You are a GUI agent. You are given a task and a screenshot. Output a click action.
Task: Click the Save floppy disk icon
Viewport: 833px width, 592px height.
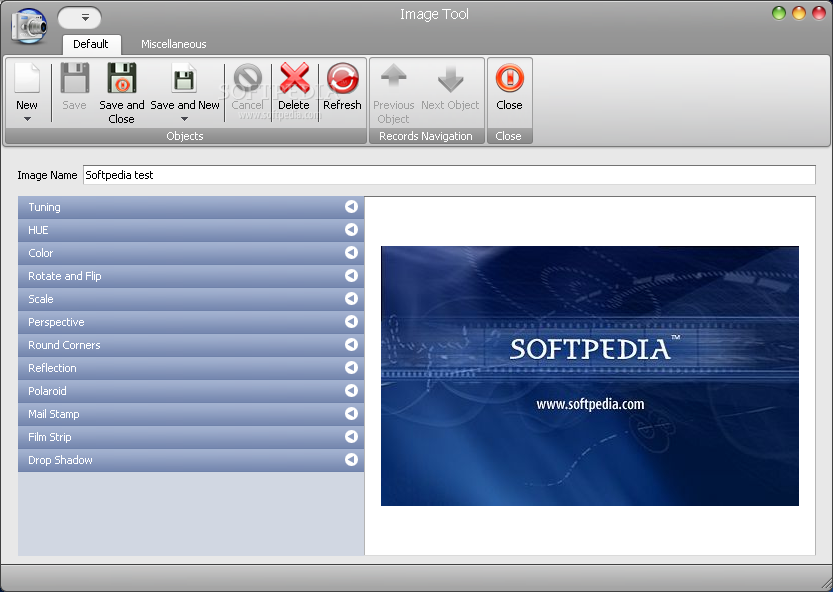point(74,78)
